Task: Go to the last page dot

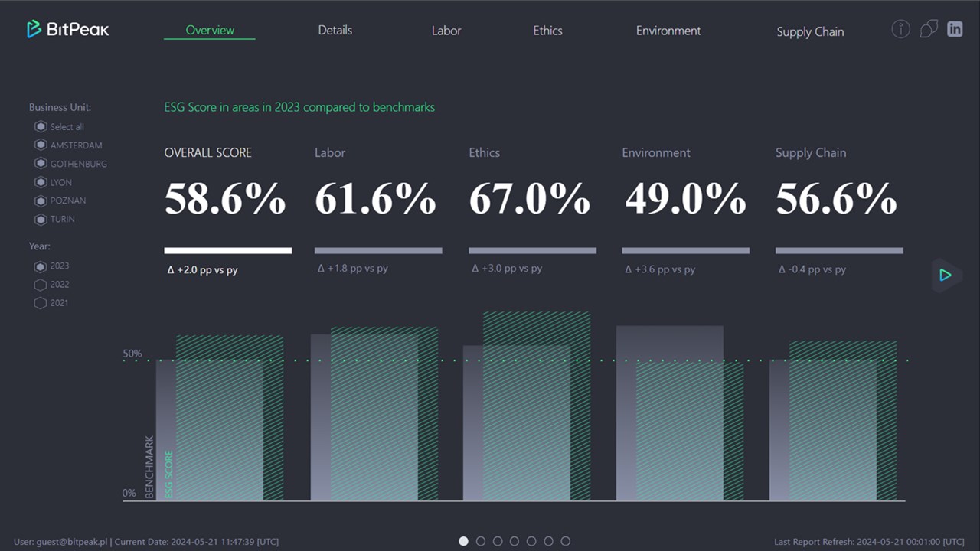Action: [x=565, y=541]
